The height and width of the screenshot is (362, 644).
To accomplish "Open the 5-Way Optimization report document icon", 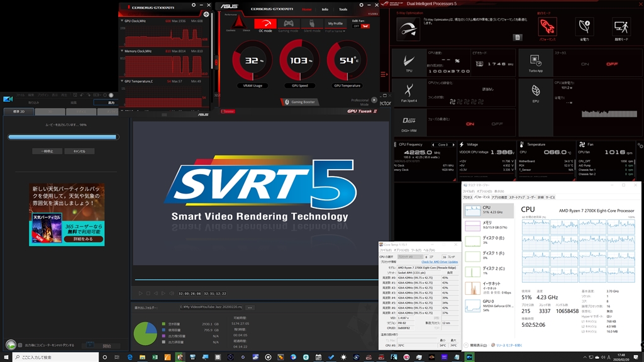I will coord(518,37).
